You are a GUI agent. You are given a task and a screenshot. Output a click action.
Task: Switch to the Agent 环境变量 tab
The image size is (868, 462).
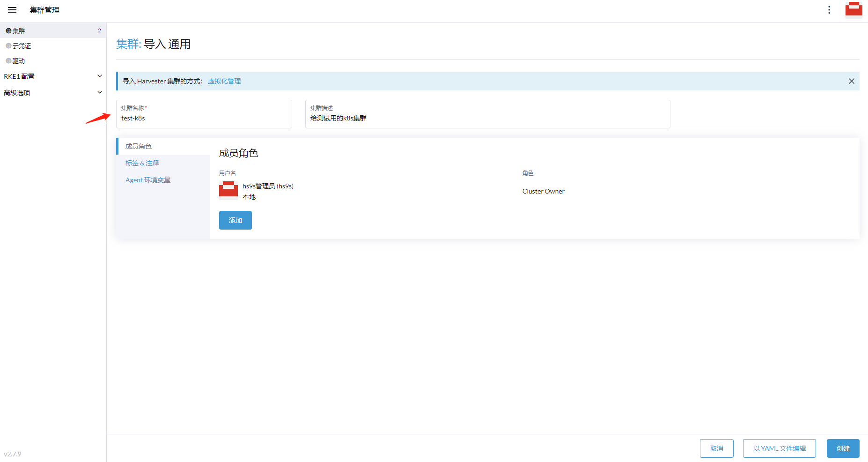(148, 180)
